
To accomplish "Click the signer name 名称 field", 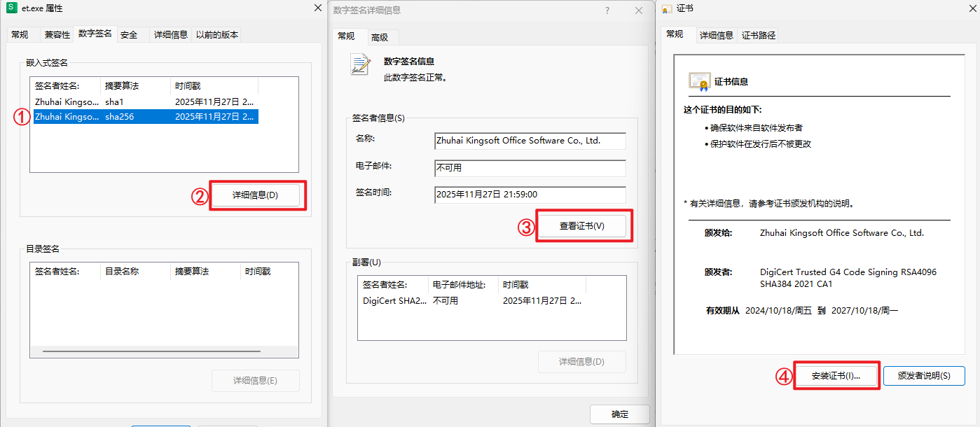I will click(x=530, y=141).
